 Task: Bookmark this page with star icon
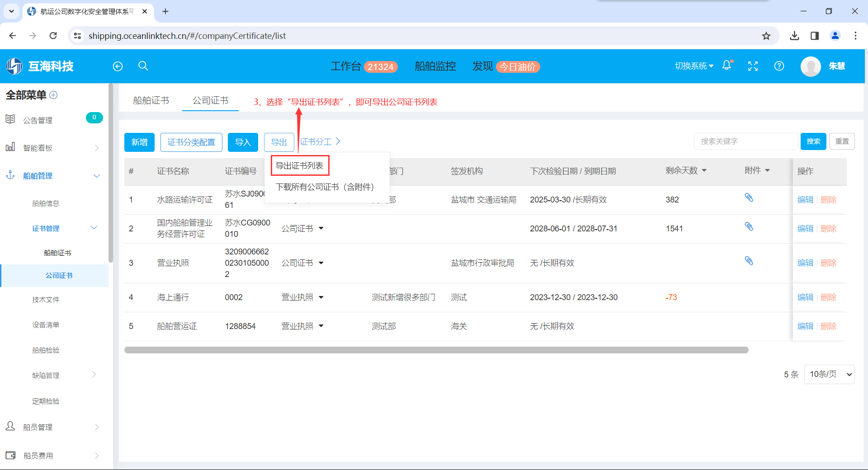click(x=766, y=36)
